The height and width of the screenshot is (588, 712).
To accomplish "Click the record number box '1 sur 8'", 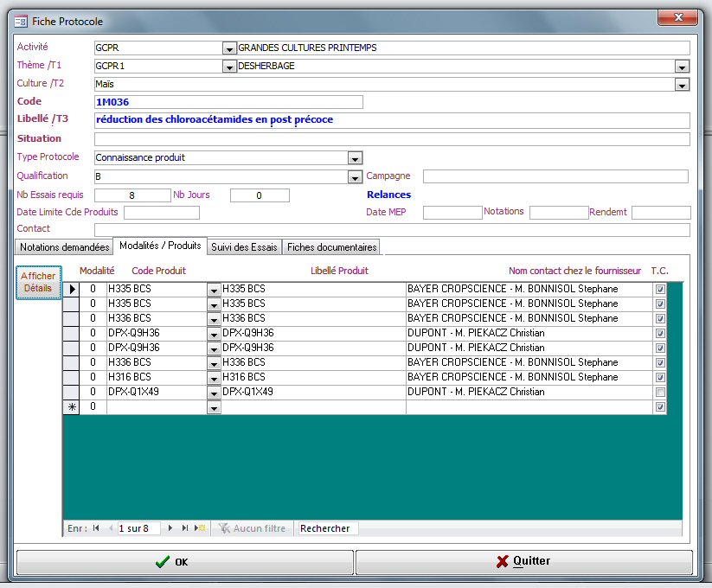I will 138,528.
